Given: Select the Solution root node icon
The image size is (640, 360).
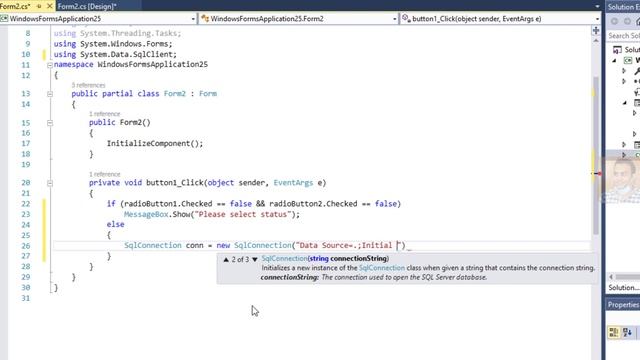Looking at the screenshot, I should (617, 50).
